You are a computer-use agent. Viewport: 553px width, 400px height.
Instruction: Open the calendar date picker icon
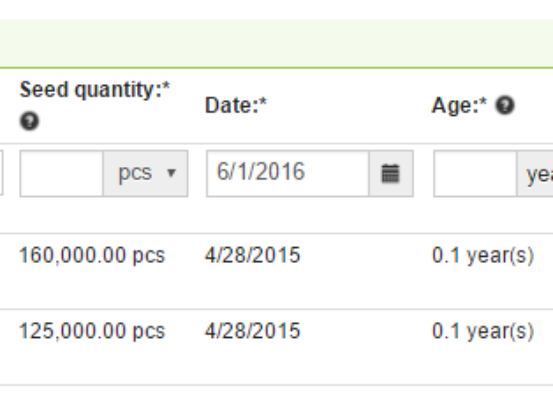click(391, 173)
